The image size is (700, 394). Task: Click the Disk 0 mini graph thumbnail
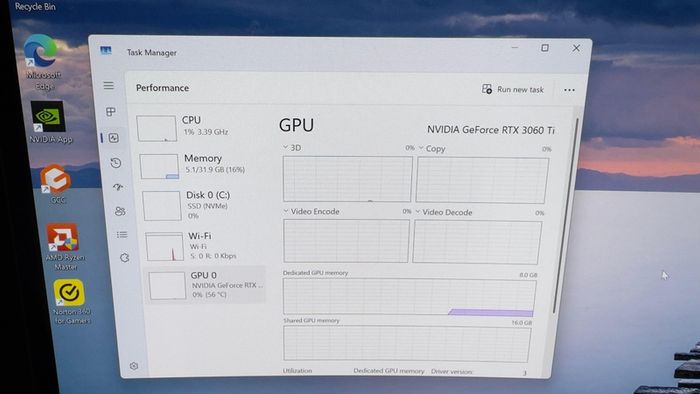pyautogui.click(x=162, y=206)
